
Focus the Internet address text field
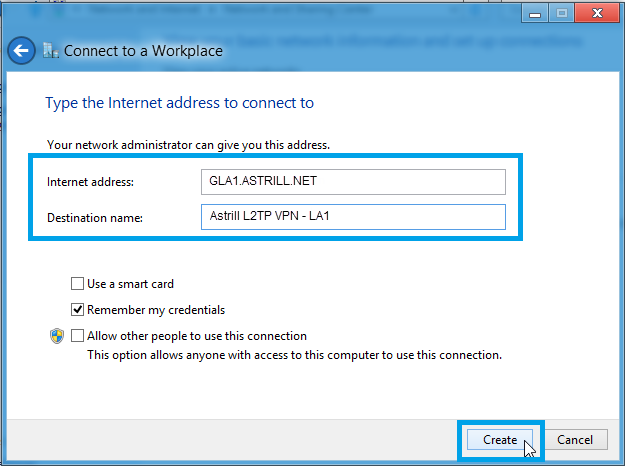(x=353, y=181)
